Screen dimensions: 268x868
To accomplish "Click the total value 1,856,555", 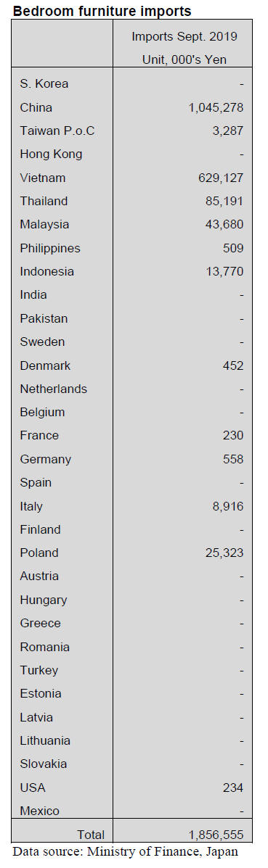I will click(x=216, y=834).
